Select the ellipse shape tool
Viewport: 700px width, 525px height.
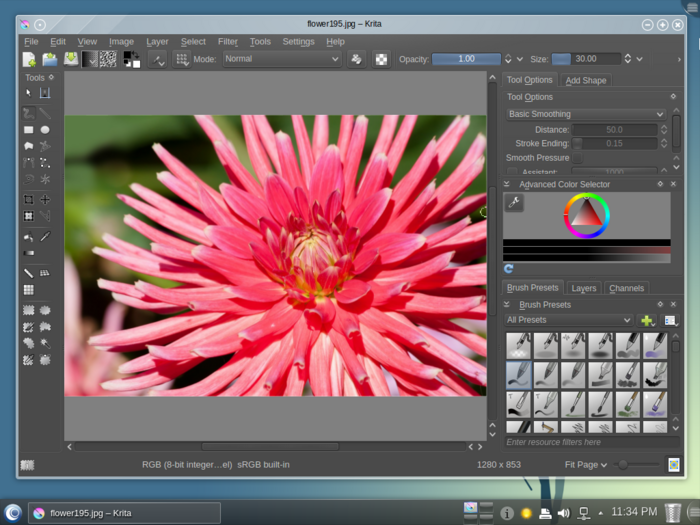tap(45, 130)
